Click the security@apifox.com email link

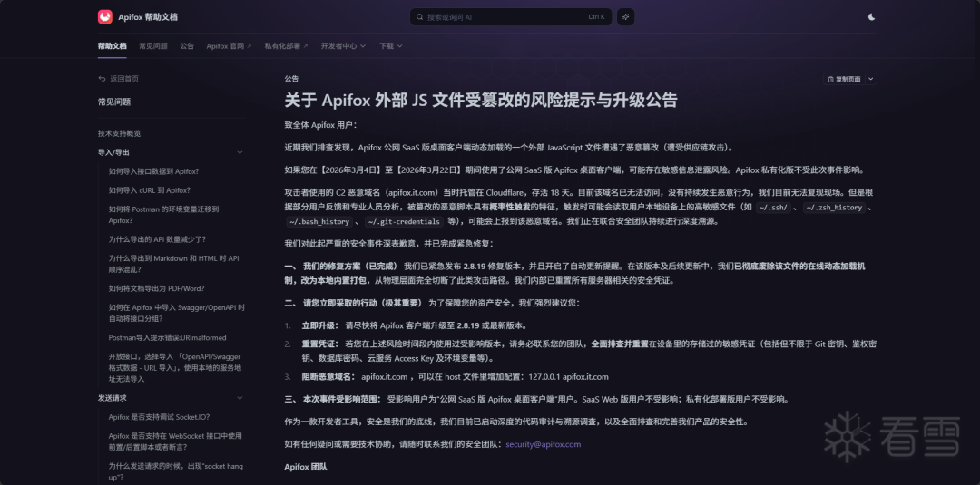[544, 444]
